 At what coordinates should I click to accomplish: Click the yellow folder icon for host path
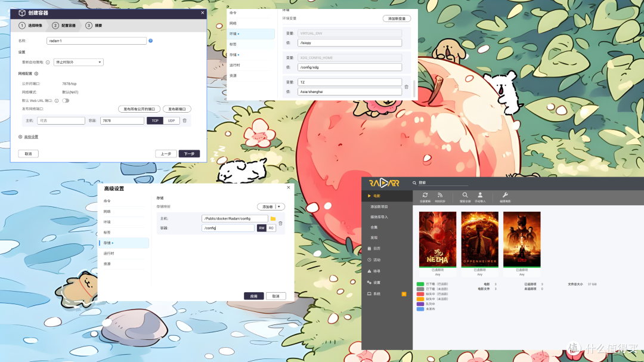click(x=273, y=219)
